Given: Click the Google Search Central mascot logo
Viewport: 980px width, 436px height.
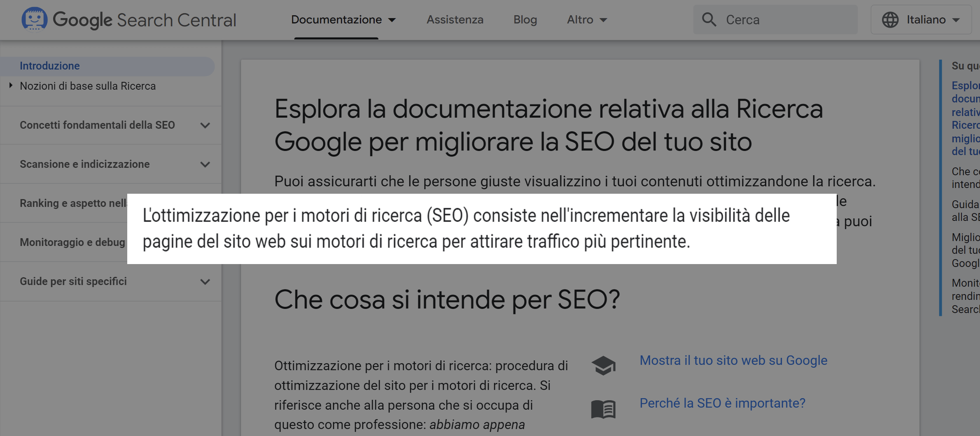Looking at the screenshot, I should (34, 19).
